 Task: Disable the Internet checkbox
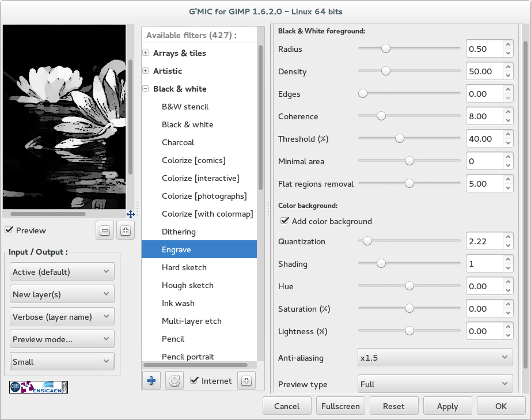point(194,381)
